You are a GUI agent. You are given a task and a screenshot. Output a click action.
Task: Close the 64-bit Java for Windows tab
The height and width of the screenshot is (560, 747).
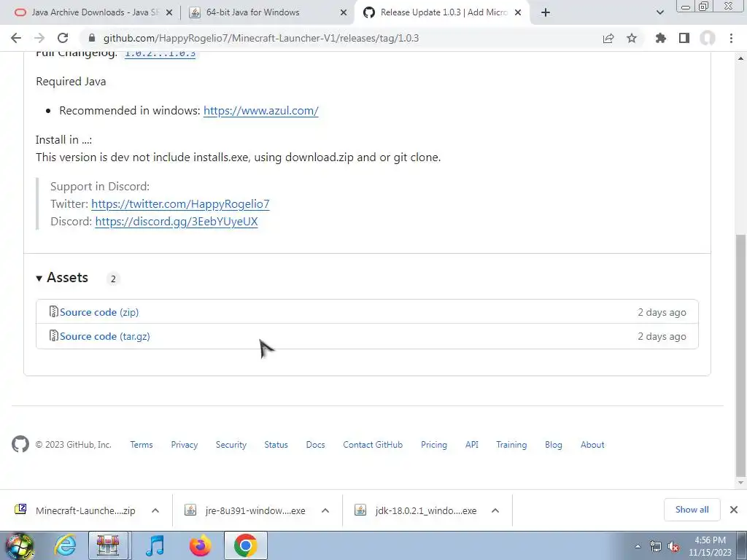[x=344, y=13]
